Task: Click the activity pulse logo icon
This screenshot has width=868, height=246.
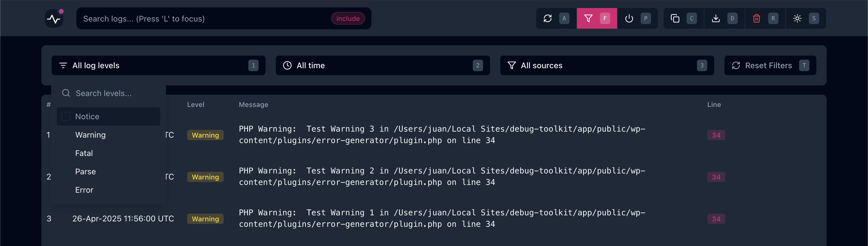Action: click(x=54, y=19)
